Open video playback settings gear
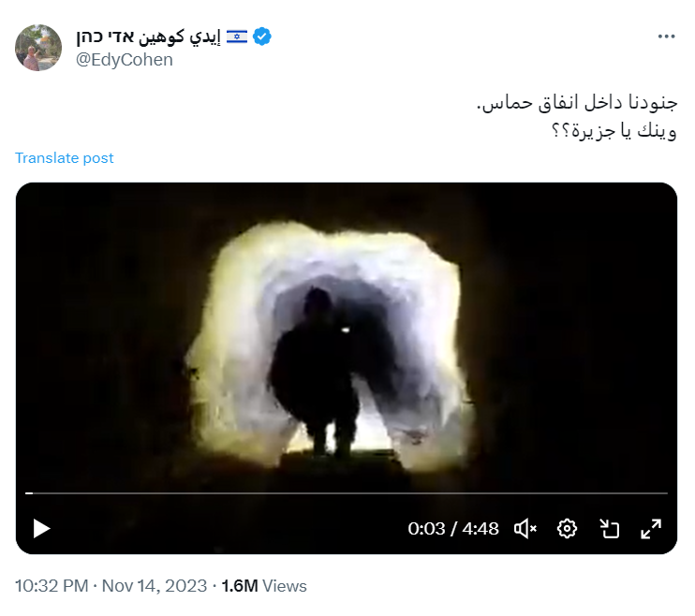 pos(567,529)
